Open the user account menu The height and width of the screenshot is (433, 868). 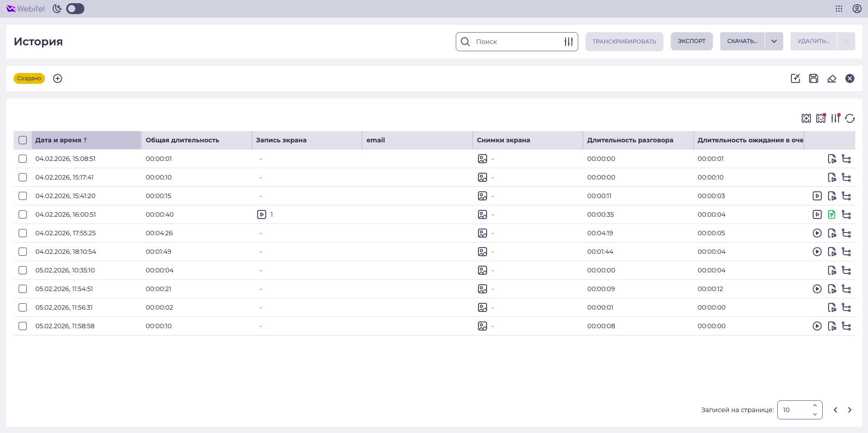(x=857, y=9)
